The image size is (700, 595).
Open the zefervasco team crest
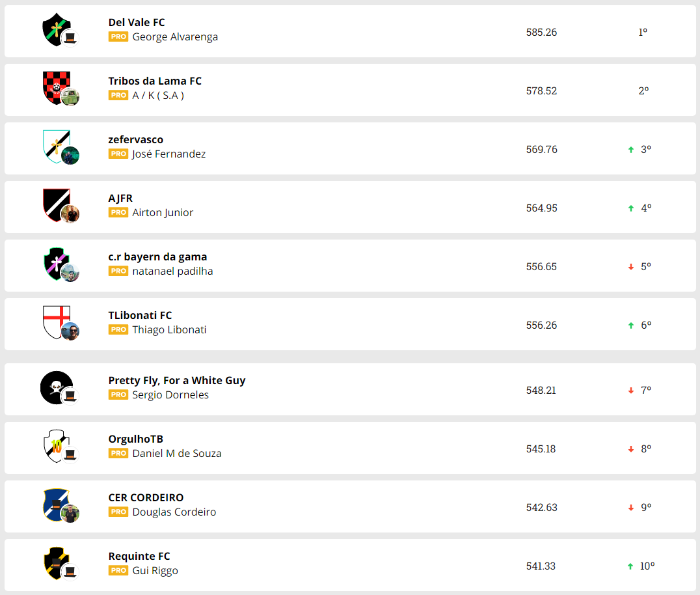54,145
